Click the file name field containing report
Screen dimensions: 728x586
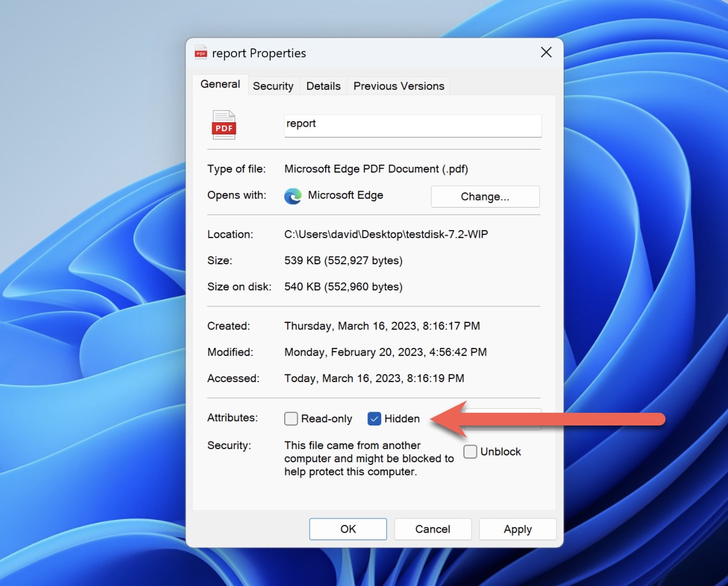(412, 125)
